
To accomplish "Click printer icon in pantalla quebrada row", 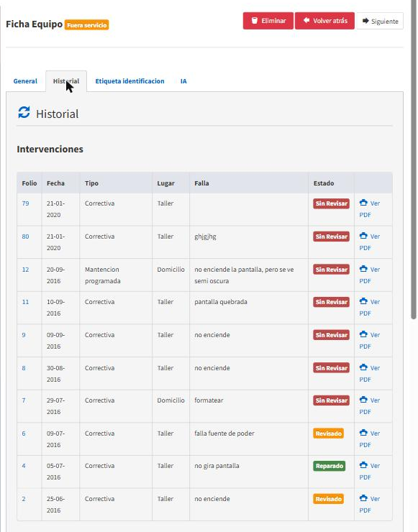I will pyautogui.click(x=363, y=301).
